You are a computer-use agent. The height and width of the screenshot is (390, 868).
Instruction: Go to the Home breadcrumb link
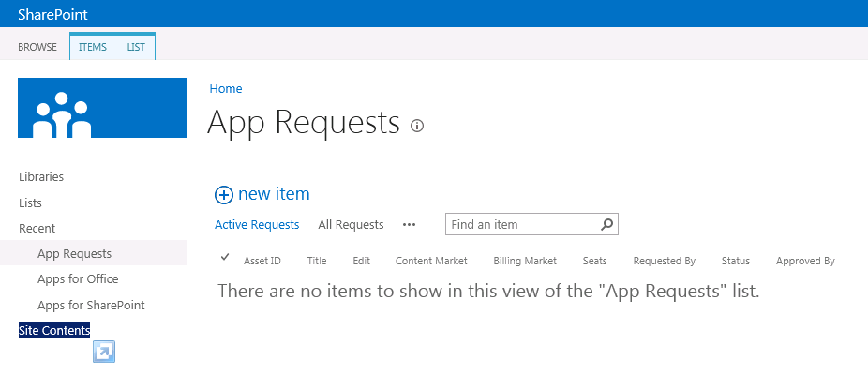coord(225,89)
